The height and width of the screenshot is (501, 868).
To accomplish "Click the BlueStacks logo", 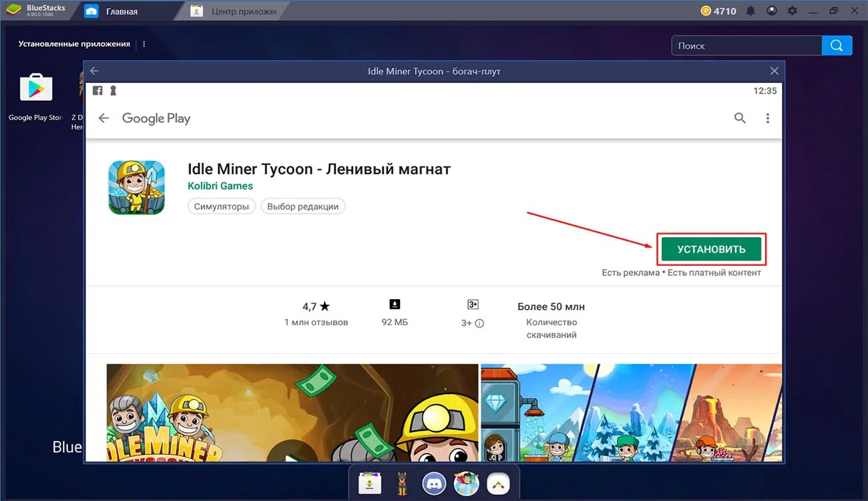I will pos(13,11).
